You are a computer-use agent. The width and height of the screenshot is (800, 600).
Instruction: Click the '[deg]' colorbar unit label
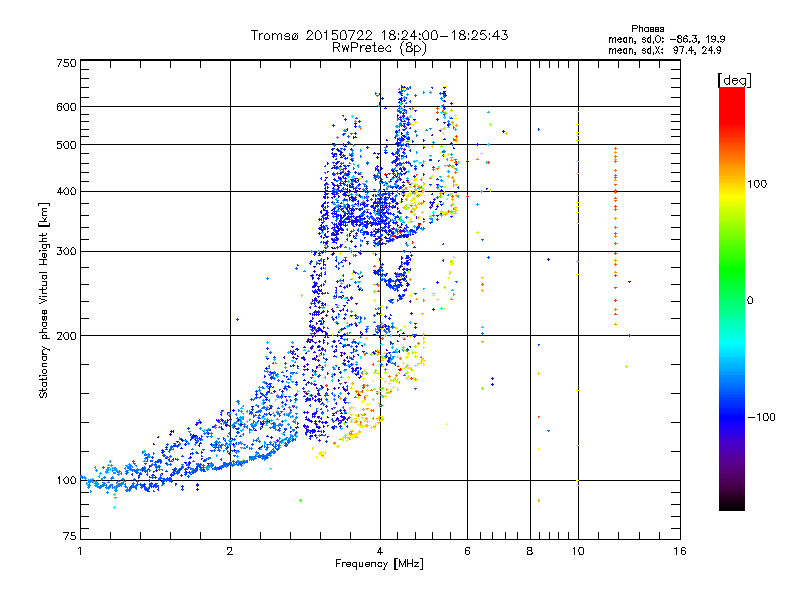tap(734, 81)
